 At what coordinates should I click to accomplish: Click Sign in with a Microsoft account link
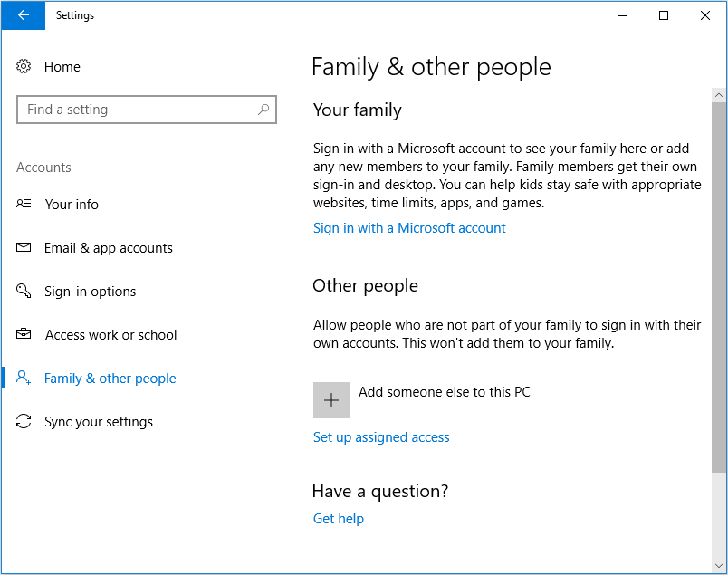click(409, 228)
